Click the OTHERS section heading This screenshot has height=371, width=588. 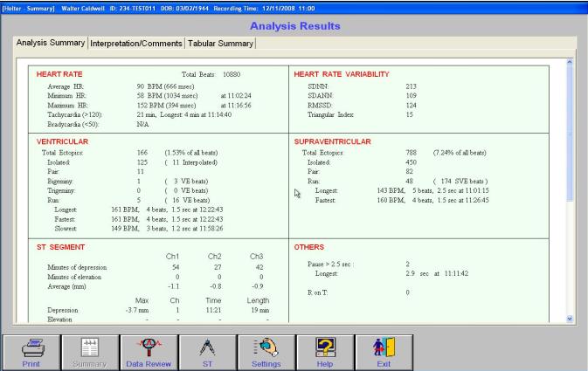coord(309,247)
